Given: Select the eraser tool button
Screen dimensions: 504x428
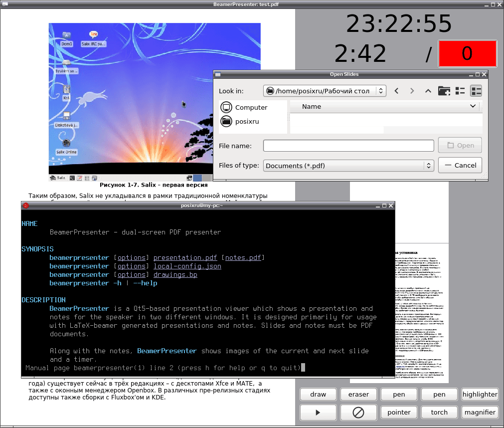Looking at the screenshot, I should 358,394.
